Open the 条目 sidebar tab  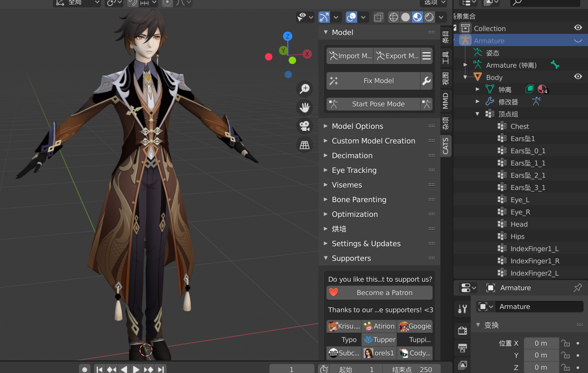[x=445, y=37]
